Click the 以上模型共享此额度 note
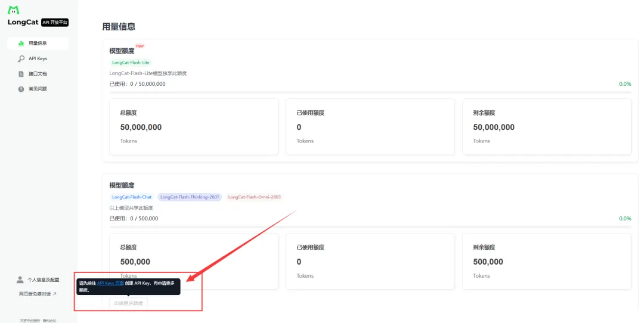The width and height of the screenshot is (644, 323). click(131, 207)
